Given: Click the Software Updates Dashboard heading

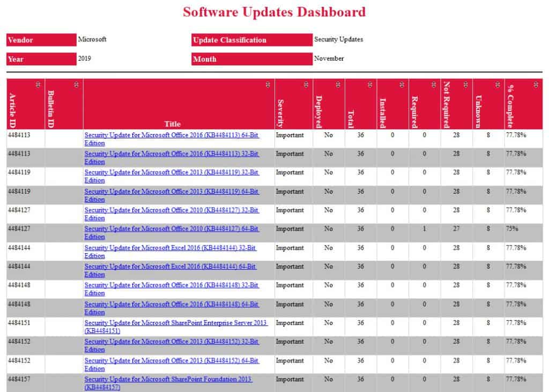Looking at the screenshot, I should click(274, 12).
